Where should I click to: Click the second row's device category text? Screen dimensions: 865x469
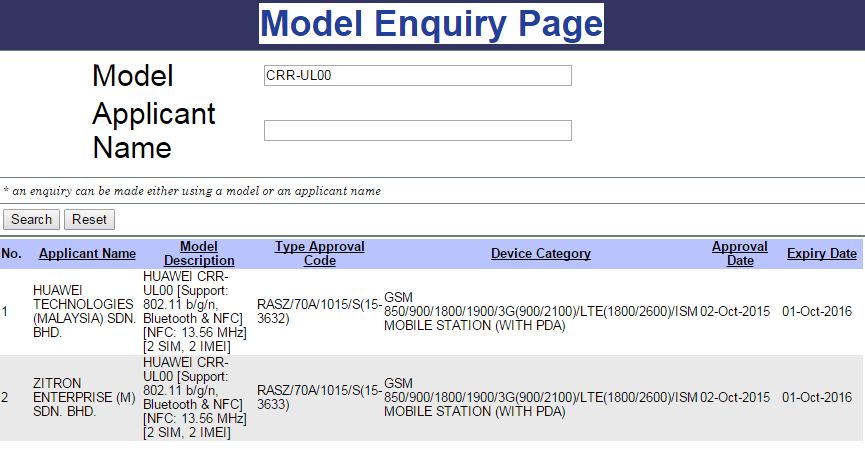coord(540,398)
